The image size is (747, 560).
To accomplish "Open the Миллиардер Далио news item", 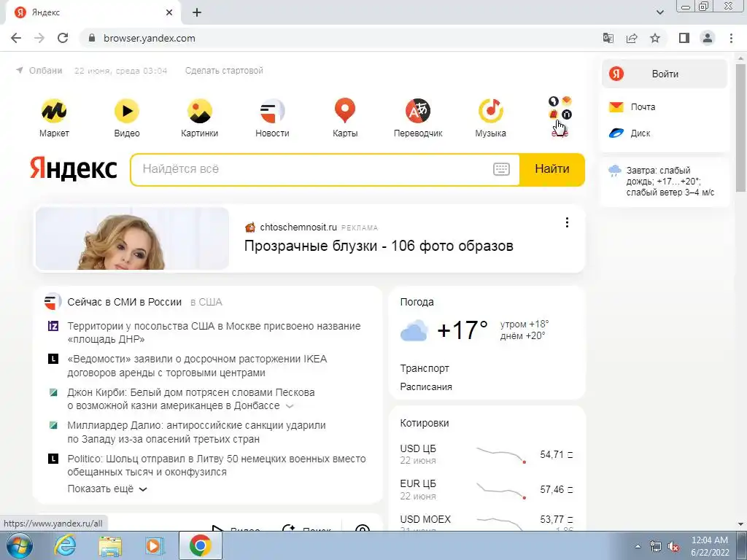I will click(x=196, y=432).
